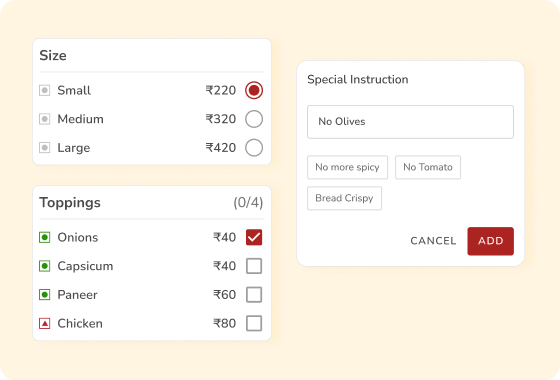The image size is (560, 380).
Task: Click the Special Instruction text field
Action: tap(410, 122)
